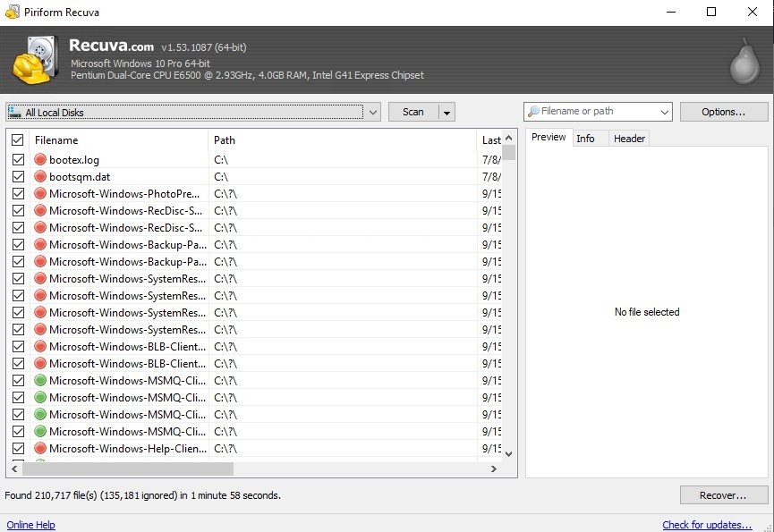Uncheck the bootex.log checkbox
Viewport: 774px width, 532px height.
coord(18,160)
